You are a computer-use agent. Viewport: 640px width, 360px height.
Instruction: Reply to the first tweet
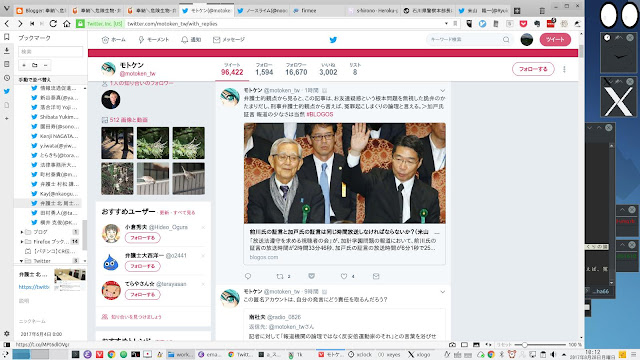(x=248, y=276)
